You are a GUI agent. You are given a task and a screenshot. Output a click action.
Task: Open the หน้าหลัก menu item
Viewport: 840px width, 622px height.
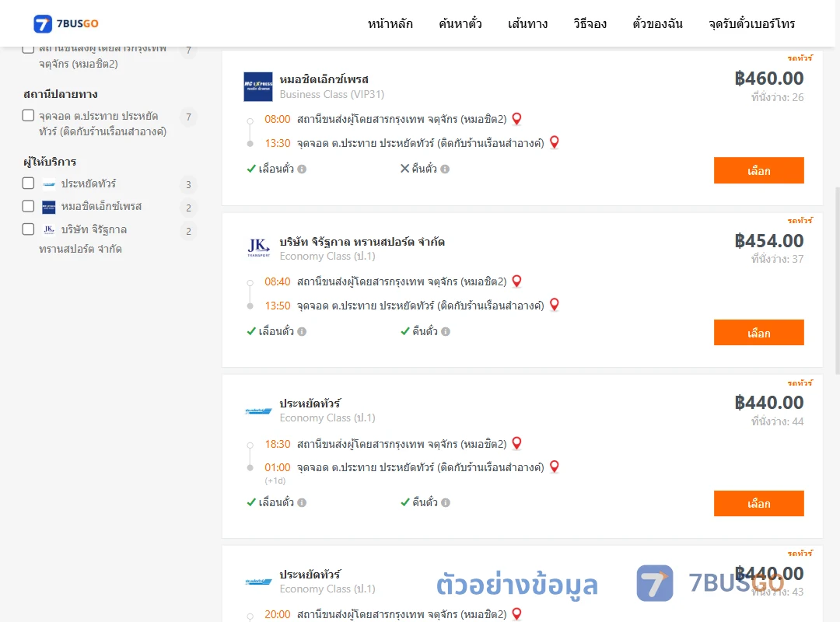click(x=390, y=23)
